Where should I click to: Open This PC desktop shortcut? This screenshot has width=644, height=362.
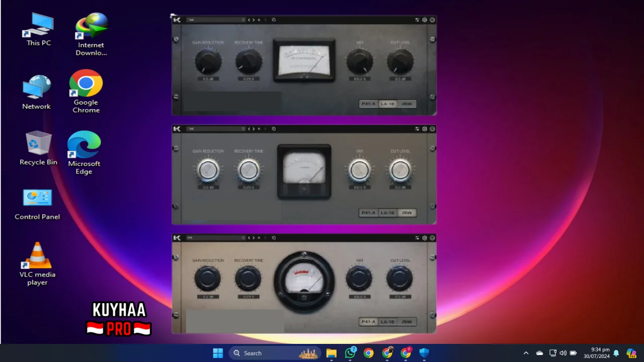[x=39, y=30]
